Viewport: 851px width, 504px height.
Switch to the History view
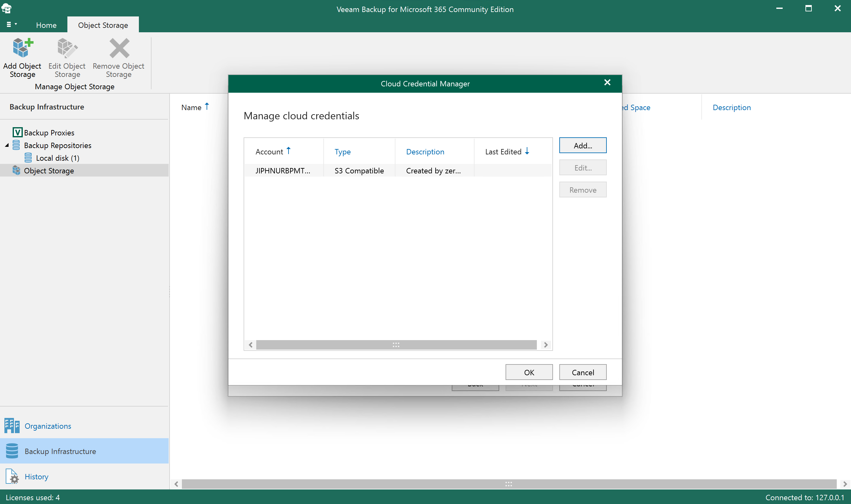pos(36,476)
